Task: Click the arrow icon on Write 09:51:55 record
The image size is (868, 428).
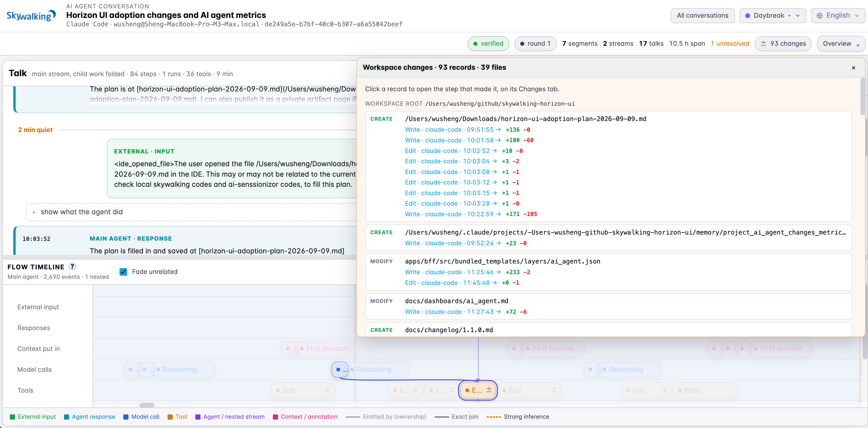Action: [498, 129]
